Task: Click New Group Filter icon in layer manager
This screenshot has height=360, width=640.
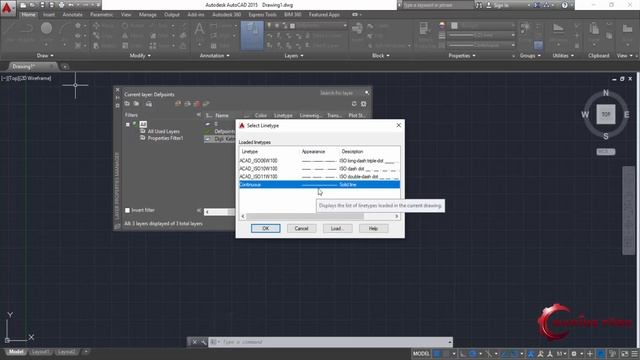Action: pos(136,104)
